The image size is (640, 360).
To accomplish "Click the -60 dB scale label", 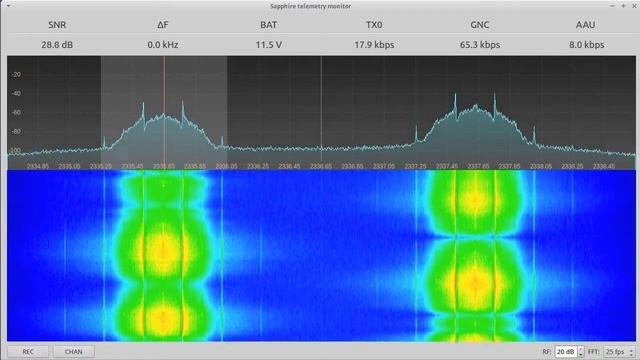I will 16,113.
